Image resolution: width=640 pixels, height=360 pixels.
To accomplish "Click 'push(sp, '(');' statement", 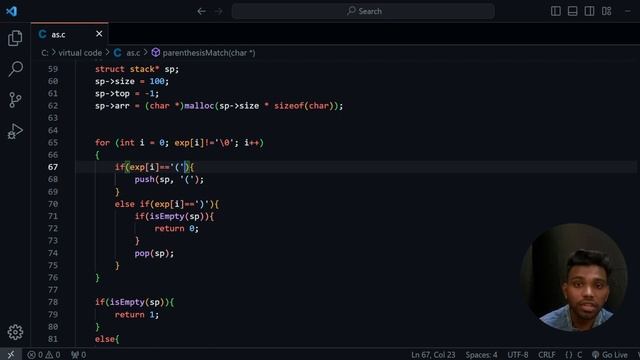I will (x=169, y=179).
